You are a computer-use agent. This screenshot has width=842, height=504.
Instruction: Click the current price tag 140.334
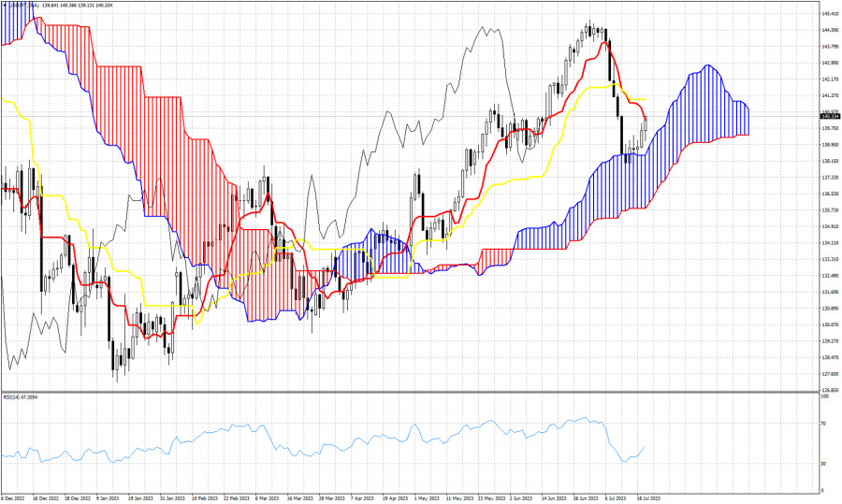[x=830, y=116]
